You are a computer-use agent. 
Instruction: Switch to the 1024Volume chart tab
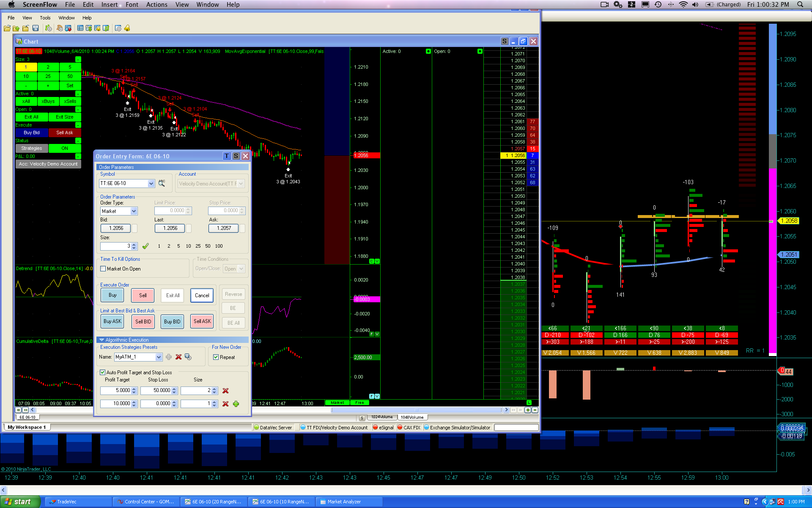[x=382, y=417]
